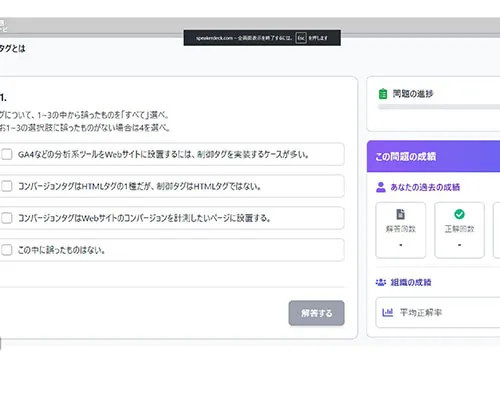Click the 正解回数 card

pos(459,230)
